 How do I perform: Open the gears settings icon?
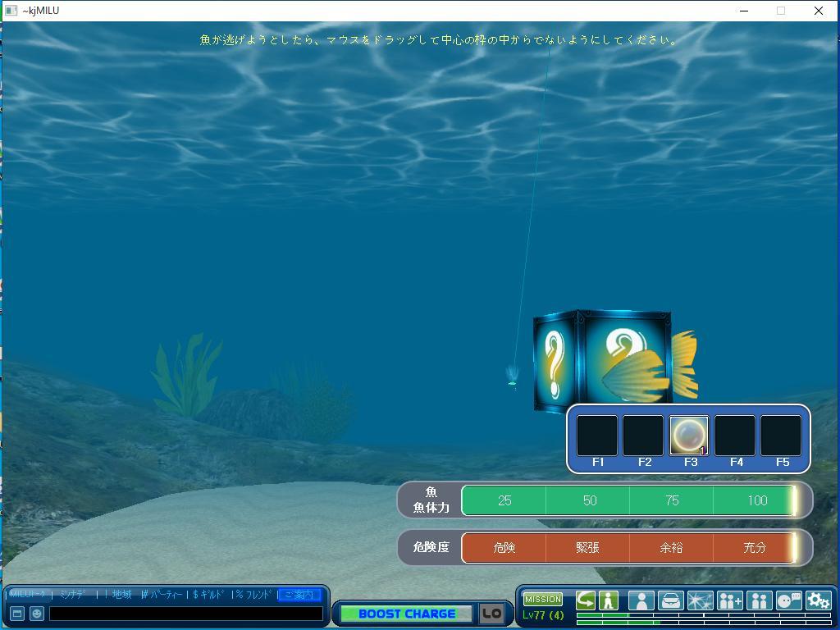818,600
